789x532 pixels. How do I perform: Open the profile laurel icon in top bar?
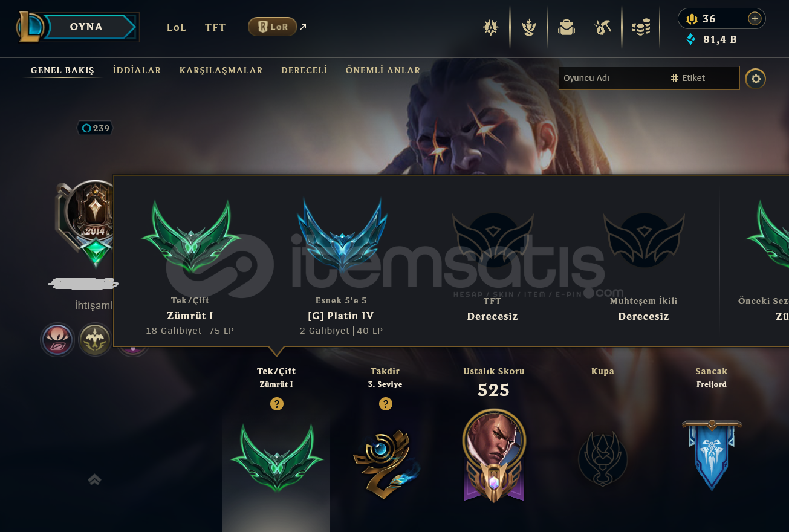click(529, 27)
